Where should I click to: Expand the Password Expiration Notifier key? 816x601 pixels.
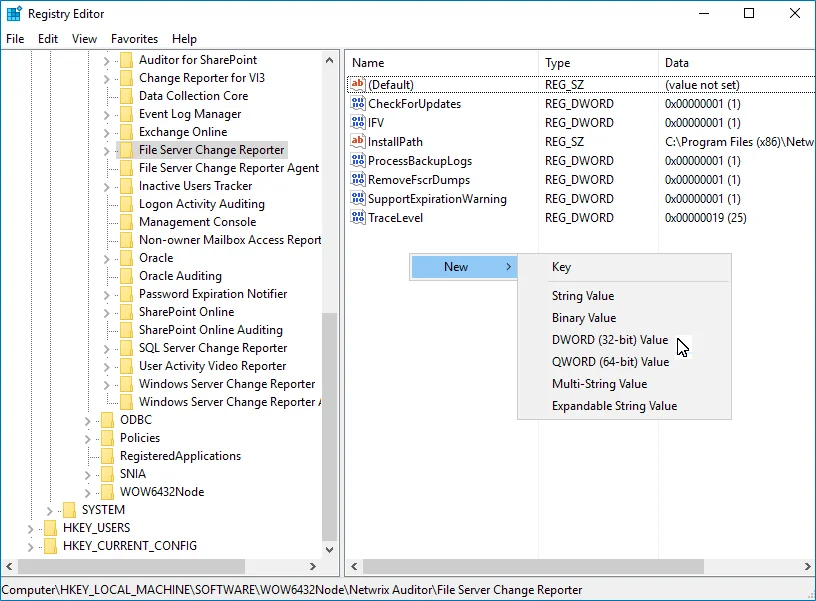(x=106, y=295)
